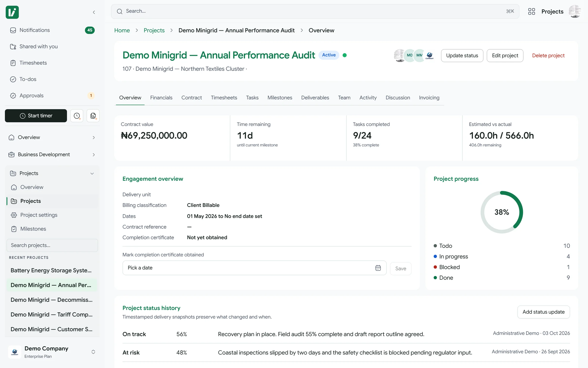The height and width of the screenshot is (368, 588).
Task: Click the 38% progress ring
Action: pos(502,212)
